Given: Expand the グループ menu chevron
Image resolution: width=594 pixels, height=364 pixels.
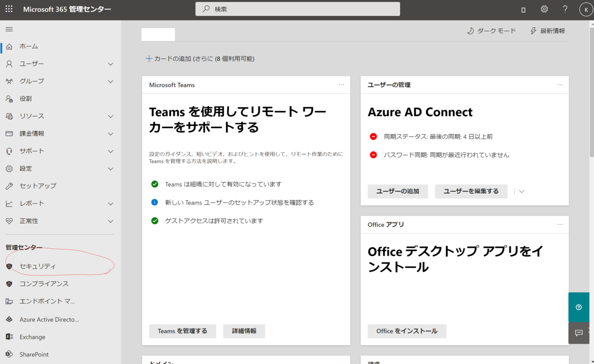Looking at the screenshot, I should (x=110, y=82).
